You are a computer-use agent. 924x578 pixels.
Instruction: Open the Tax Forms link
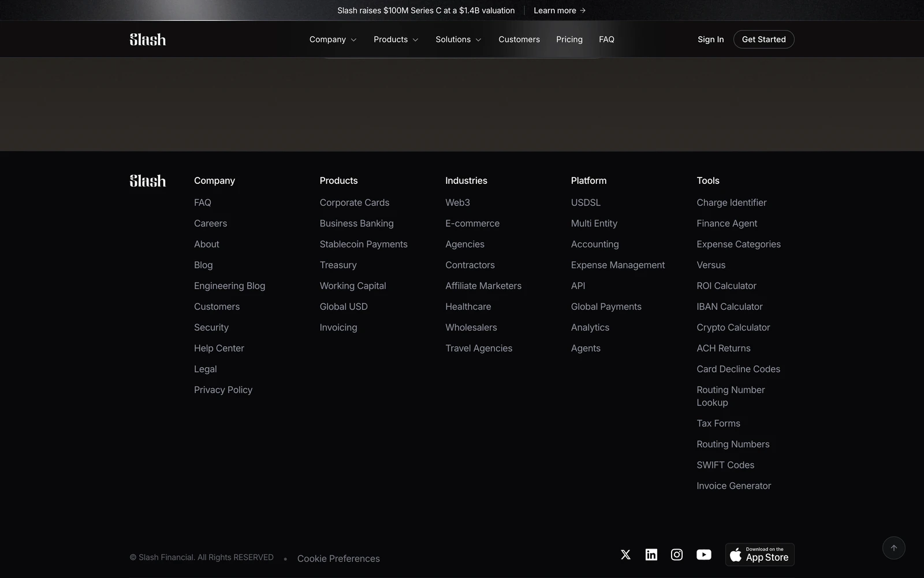tap(718, 423)
